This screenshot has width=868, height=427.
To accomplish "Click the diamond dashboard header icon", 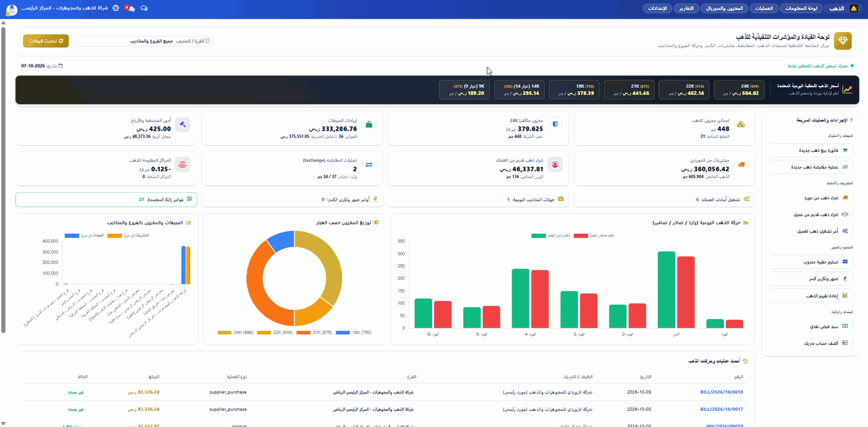I will tap(843, 41).
